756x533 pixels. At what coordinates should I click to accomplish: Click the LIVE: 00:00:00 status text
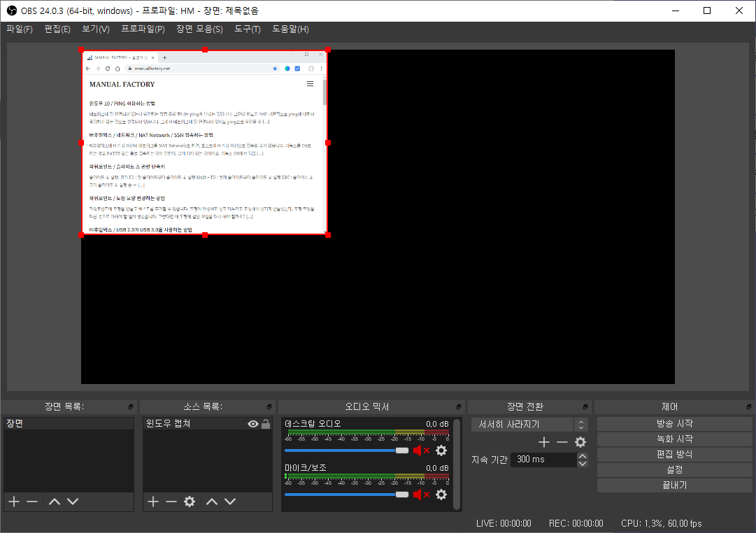504,523
